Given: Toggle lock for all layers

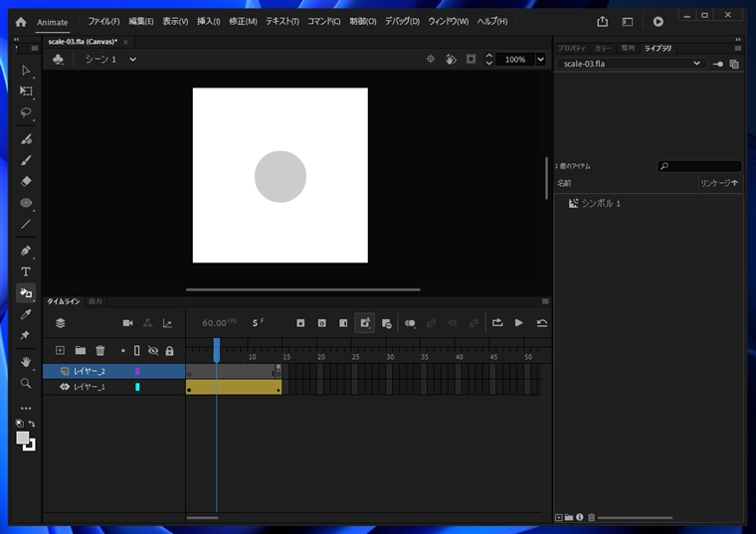Looking at the screenshot, I should pos(169,351).
